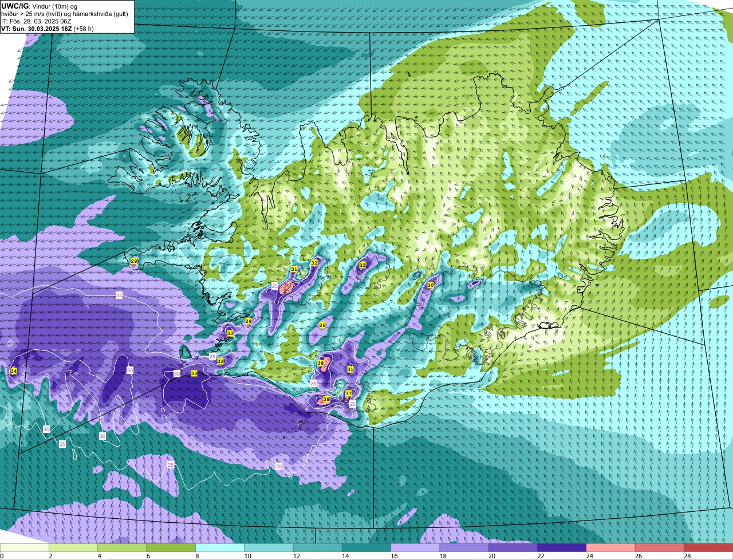The height and width of the screenshot is (560, 733).
Task: Click the legend scale label 28
Action: (687, 556)
